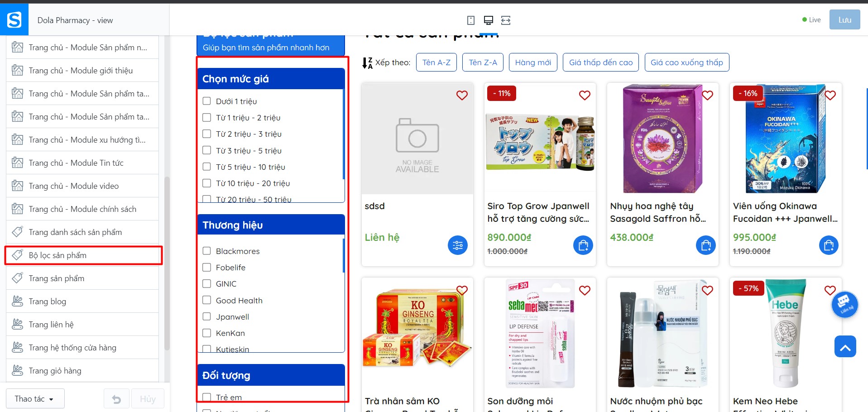Favorite Nhụy hoa nghệ tây heart icon
The height and width of the screenshot is (412, 868).
point(707,95)
